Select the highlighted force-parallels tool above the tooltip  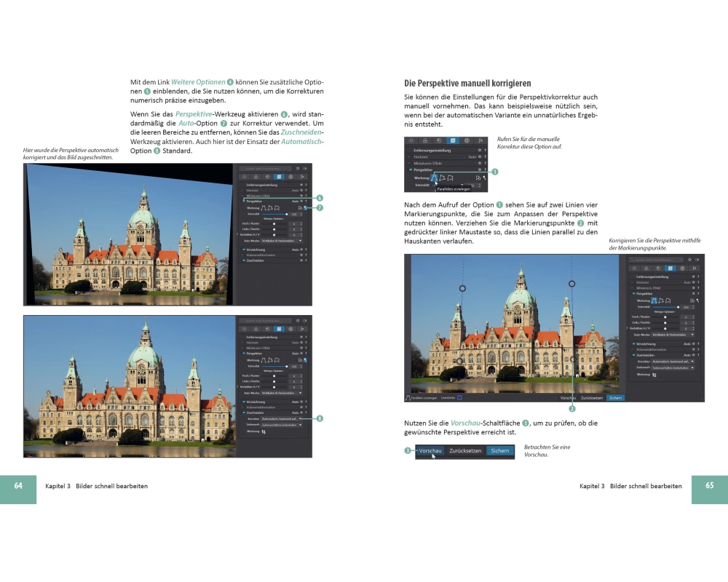click(435, 177)
